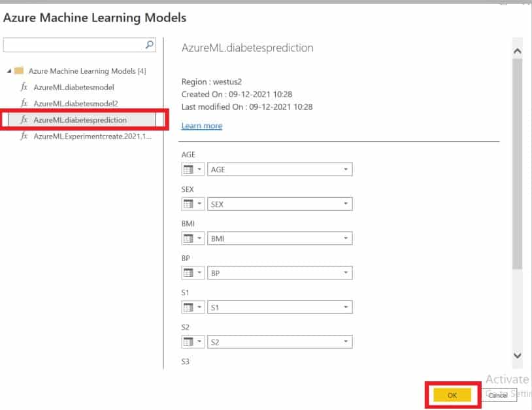
Task: Open column type selector for AGE
Action: click(x=193, y=169)
